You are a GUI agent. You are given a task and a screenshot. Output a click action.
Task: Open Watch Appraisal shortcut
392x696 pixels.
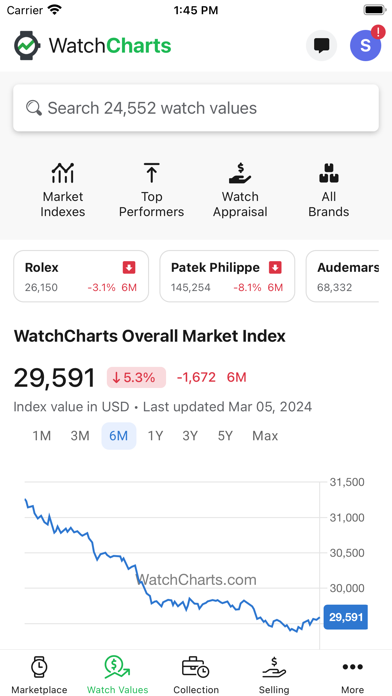(x=240, y=190)
